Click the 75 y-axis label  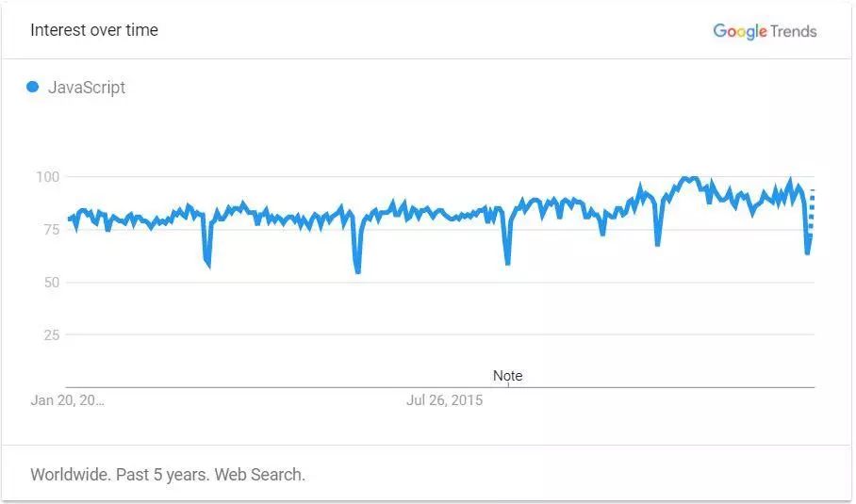tap(51, 229)
